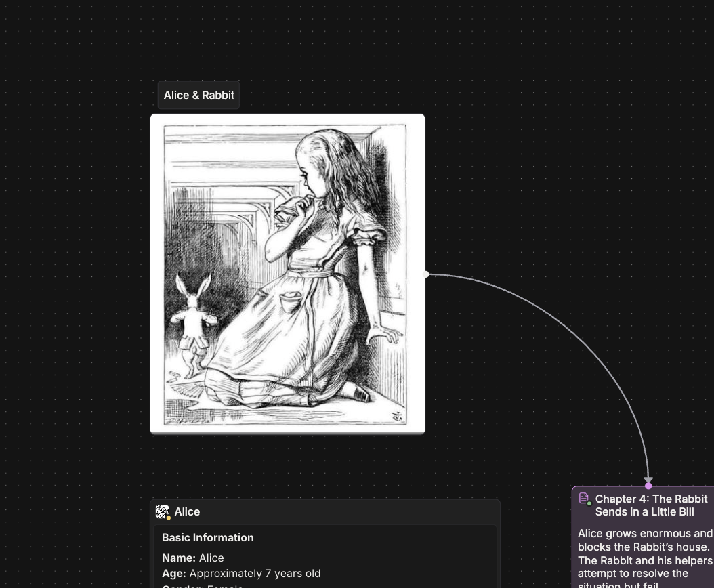The width and height of the screenshot is (714, 588).
Task: Click the Chapter 4 summary paragraph
Action: click(645, 559)
